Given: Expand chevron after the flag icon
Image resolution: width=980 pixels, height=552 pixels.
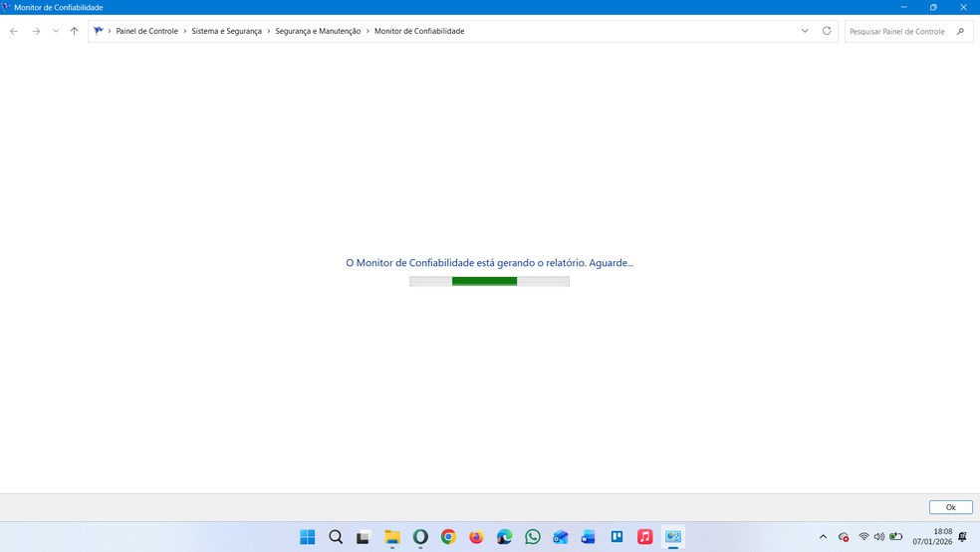Looking at the screenshot, I should pyautogui.click(x=110, y=31).
